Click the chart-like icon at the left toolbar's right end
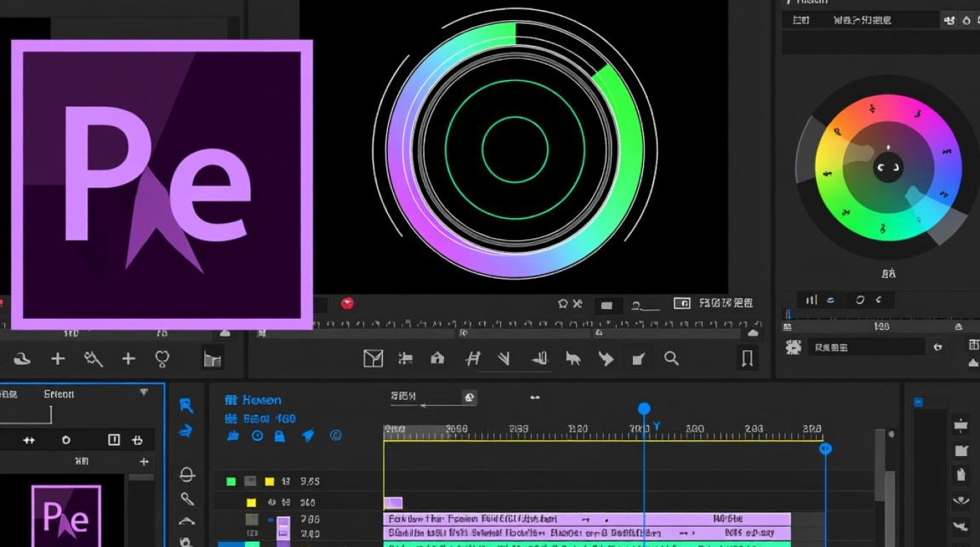The width and height of the screenshot is (980, 547). pos(212,358)
